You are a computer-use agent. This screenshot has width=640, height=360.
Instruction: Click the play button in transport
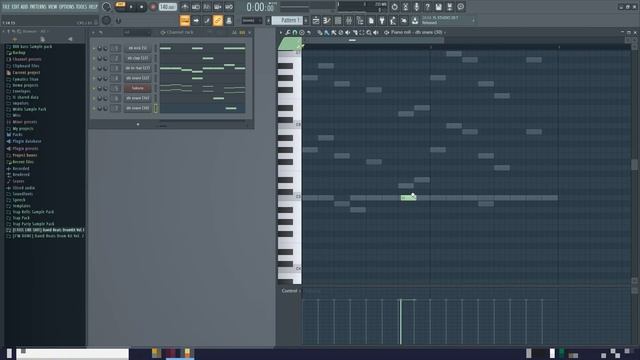[x=131, y=7]
